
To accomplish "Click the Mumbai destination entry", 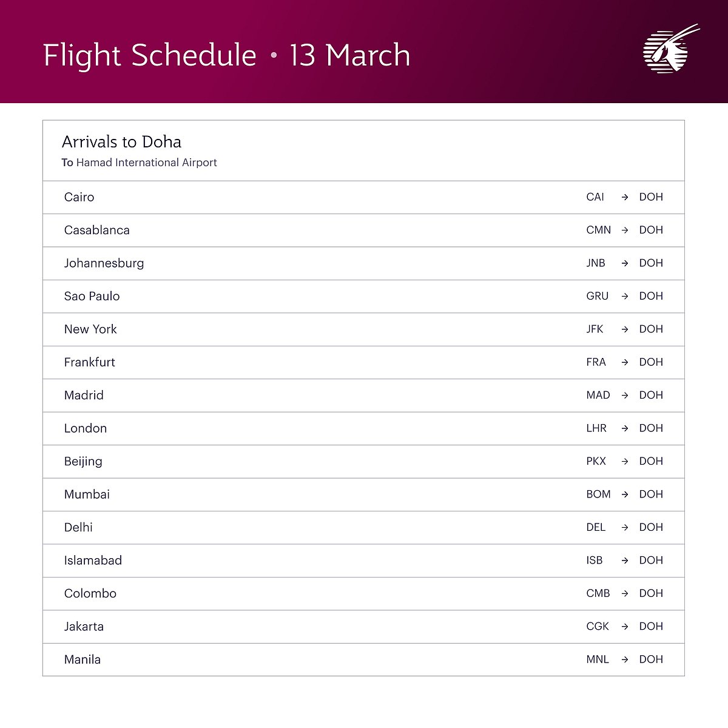I will tap(87, 494).
